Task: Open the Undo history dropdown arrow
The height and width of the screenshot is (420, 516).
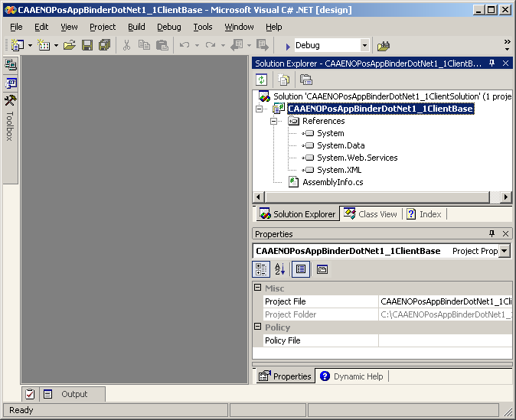Action: [x=197, y=45]
